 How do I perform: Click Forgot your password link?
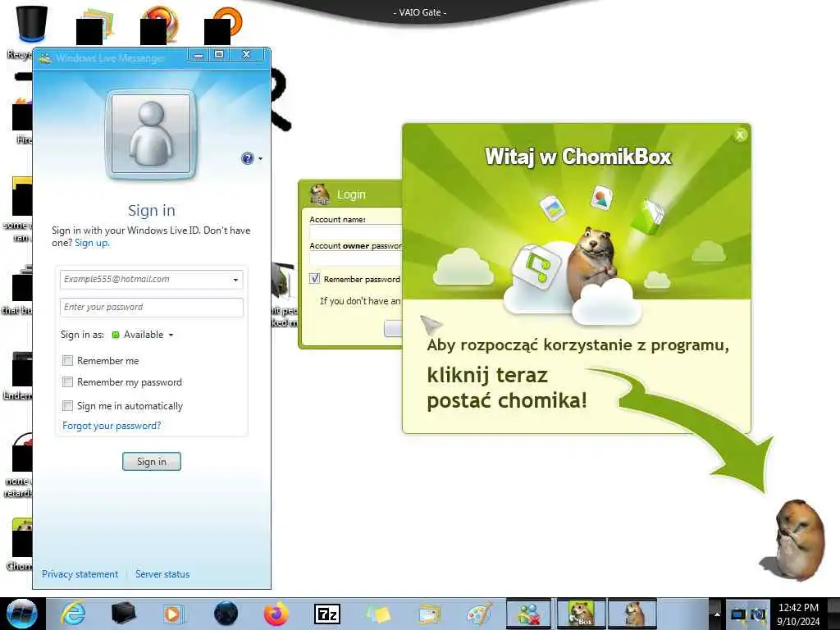click(x=112, y=426)
